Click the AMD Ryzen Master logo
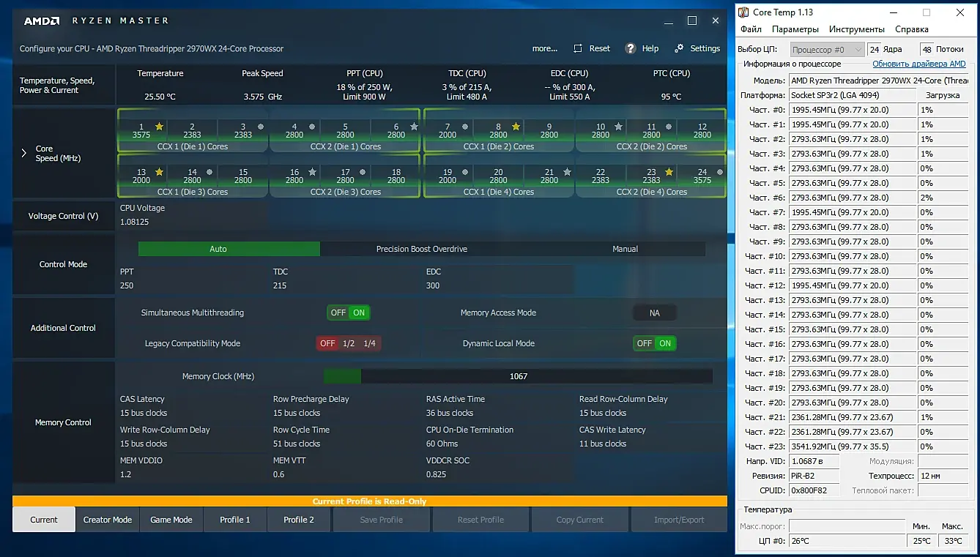The image size is (980, 557). [x=42, y=20]
